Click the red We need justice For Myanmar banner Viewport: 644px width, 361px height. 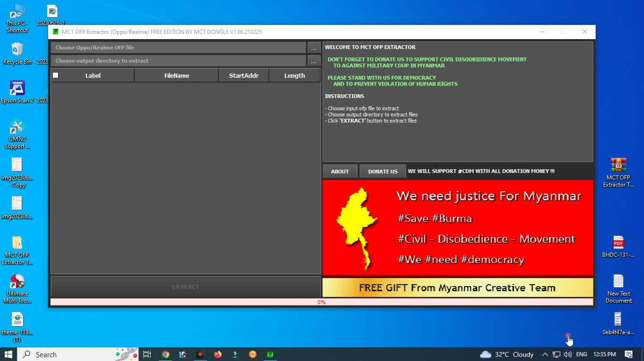pos(458,228)
